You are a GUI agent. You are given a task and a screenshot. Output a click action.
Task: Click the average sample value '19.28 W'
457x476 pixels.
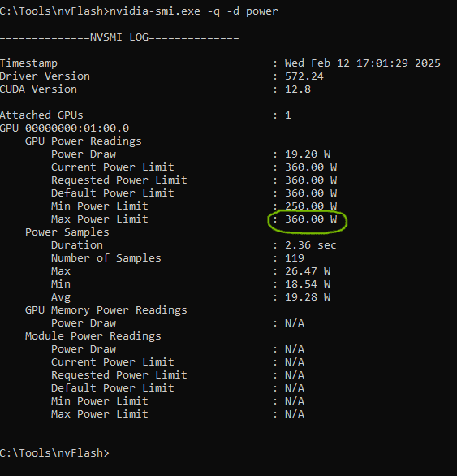click(308, 297)
